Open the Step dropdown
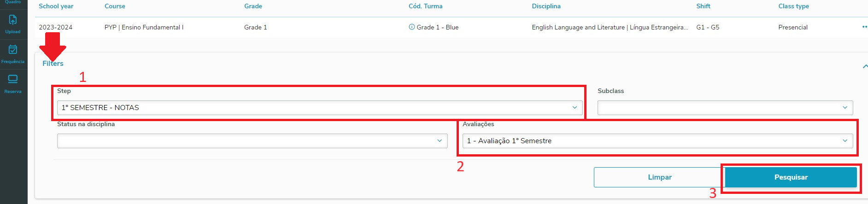 pyautogui.click(x=320, y=108)
